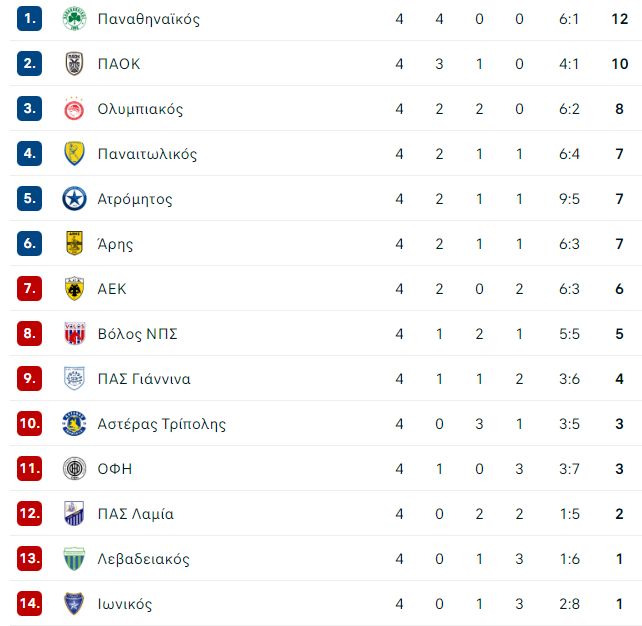642x626 pixels.
Task: Click the blue rank 1 position badge
Action: point(29,18)
